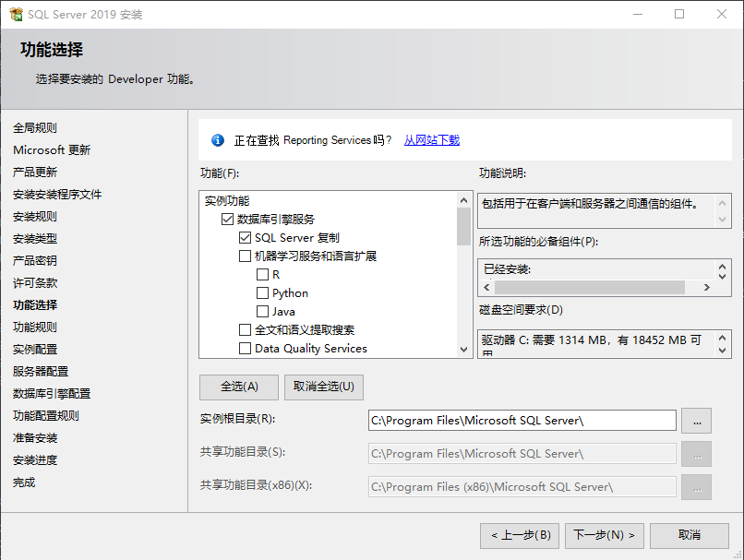Image resolution: width=744 pixels, height=560 pixels.
Task: Minimize the SQL Server 2019 setup window
Action: [x=638, y=14]
